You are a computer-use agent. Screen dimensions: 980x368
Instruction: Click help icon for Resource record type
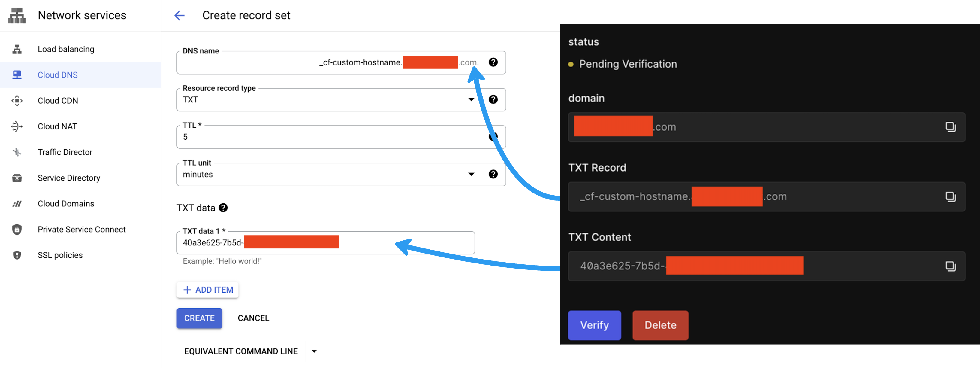493,99
